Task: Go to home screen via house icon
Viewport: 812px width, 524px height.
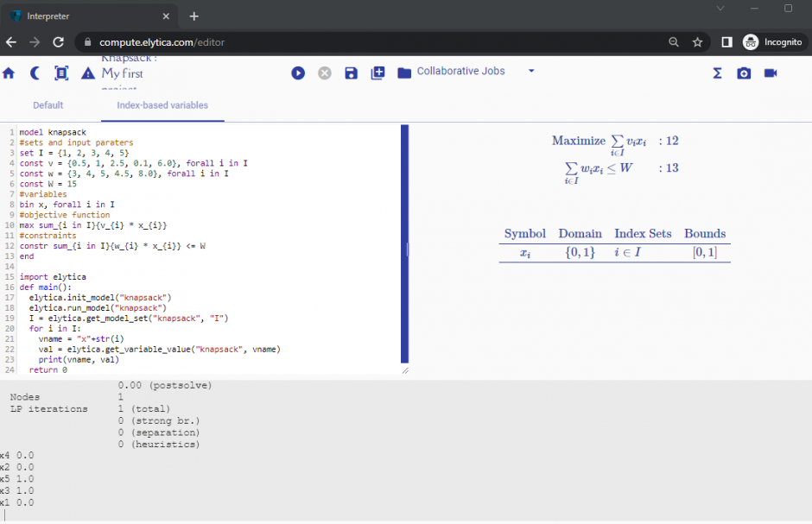Action: 9,73
